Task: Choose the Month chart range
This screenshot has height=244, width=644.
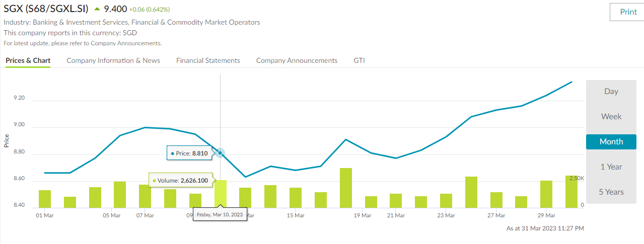Action: point(611,142)
